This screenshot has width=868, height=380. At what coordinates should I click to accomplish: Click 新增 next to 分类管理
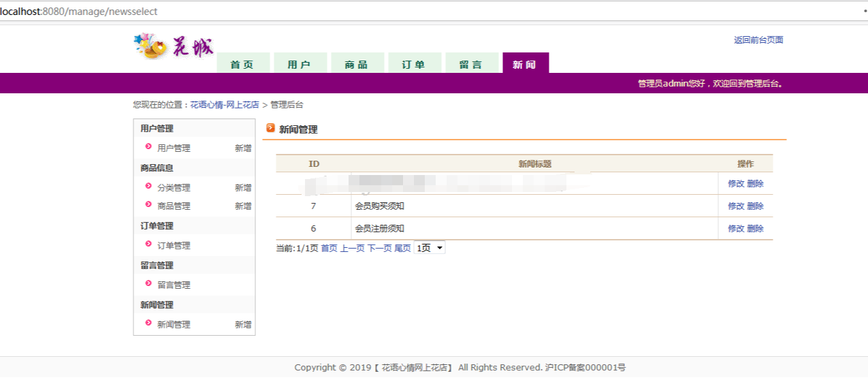pos(243,187)
